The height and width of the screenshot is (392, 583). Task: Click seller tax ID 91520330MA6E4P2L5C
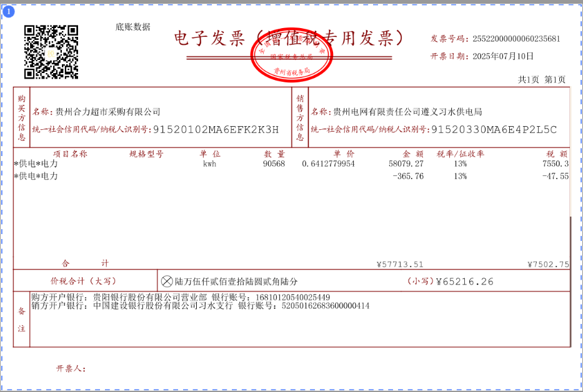[494, 129]
